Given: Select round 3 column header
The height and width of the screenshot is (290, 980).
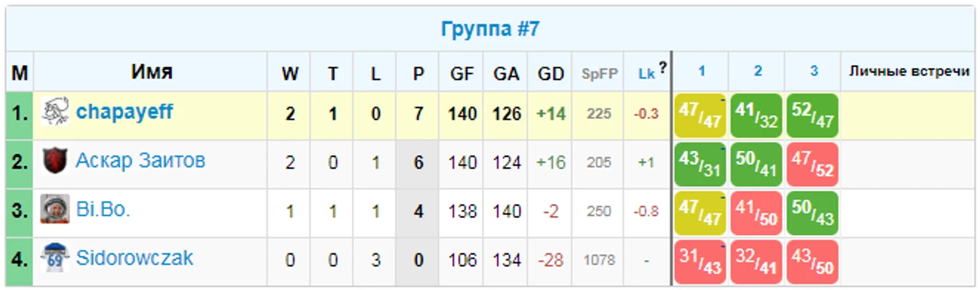Looking at the screenshot, I should [x=814, y=71].
